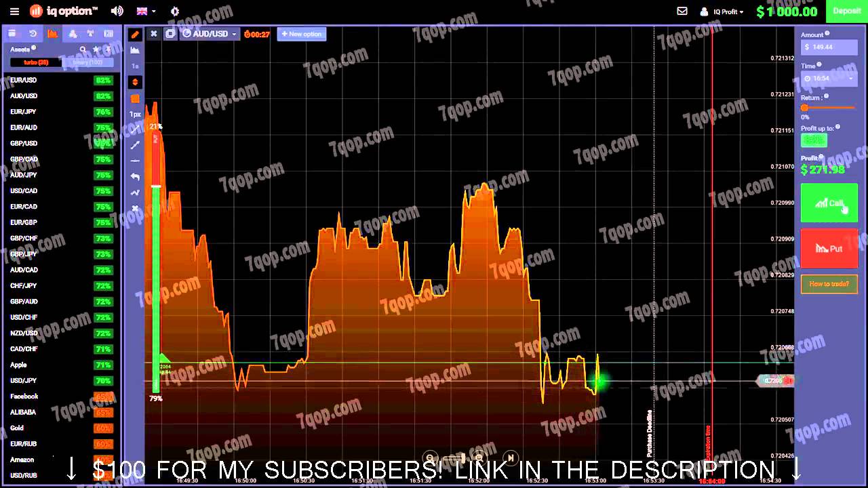Click the chart zoom slider handle
The image size is (868, 488).
(465, 458)
